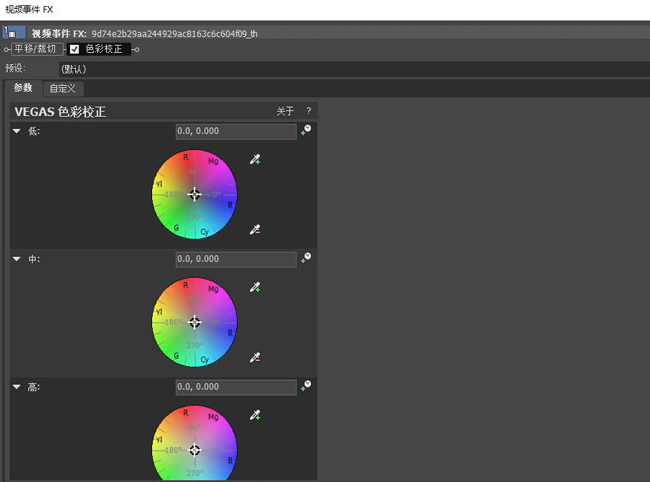Collapse the 高 color wheel section
The width and height of the screenshot is (650, 482).
click(17, 387)
